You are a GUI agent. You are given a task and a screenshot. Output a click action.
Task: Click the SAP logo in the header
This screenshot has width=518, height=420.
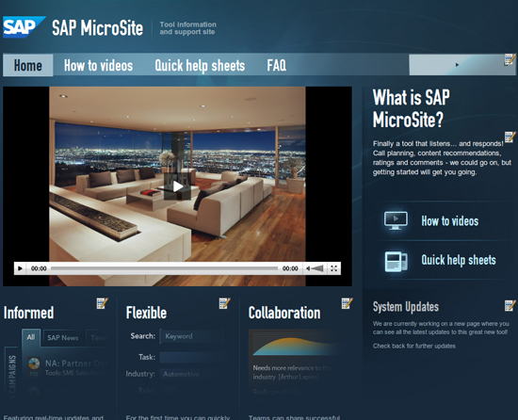pos(24,26)
